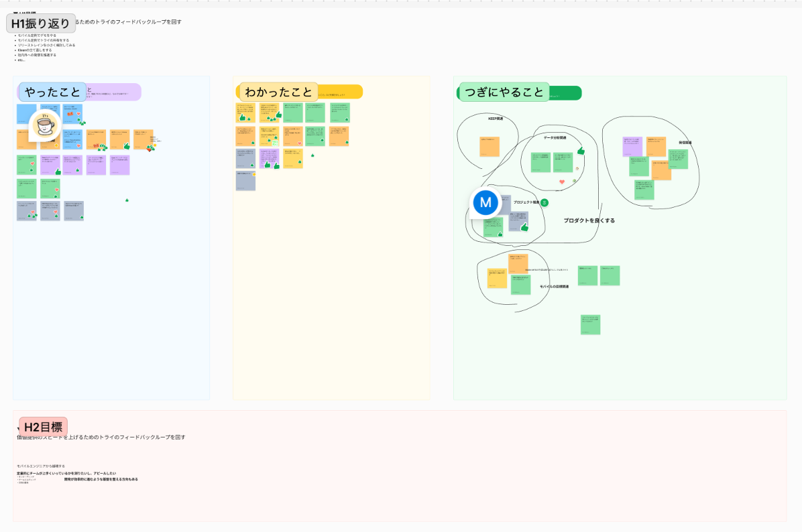Image resolution: width=802 pixels, height=532 pixels.
Task: Select the lone green sticky at bottom
Action: pyautogui.click(x=590, y=324)
